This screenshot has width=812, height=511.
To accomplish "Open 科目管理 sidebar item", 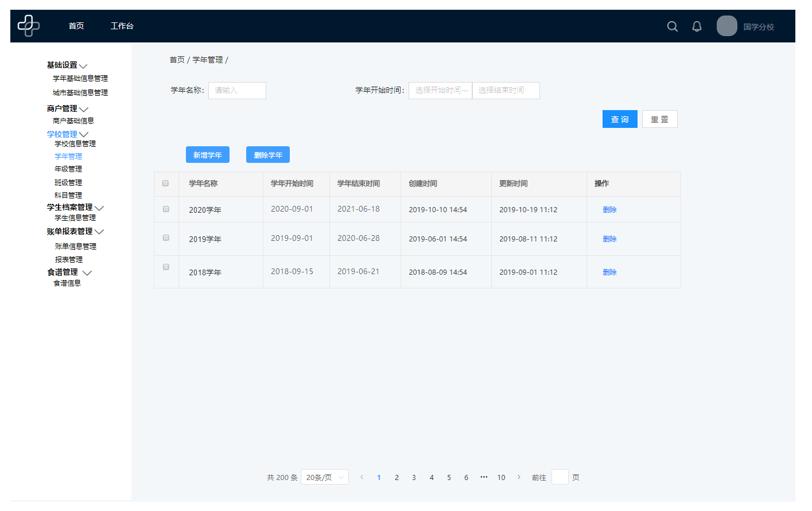I will (68, 196).
